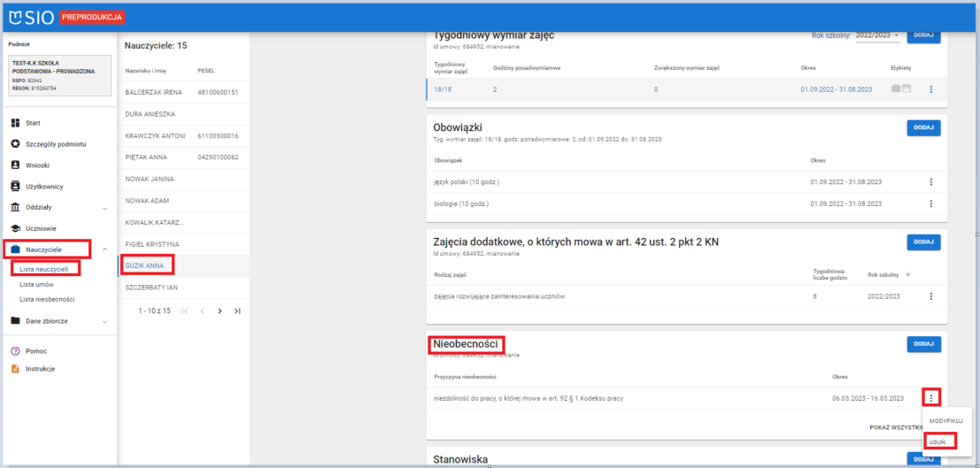Open Wnioski from the sidebar

point(16,165)
